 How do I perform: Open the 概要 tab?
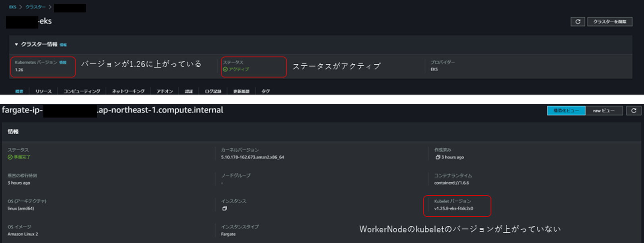[x=19, y=92]
